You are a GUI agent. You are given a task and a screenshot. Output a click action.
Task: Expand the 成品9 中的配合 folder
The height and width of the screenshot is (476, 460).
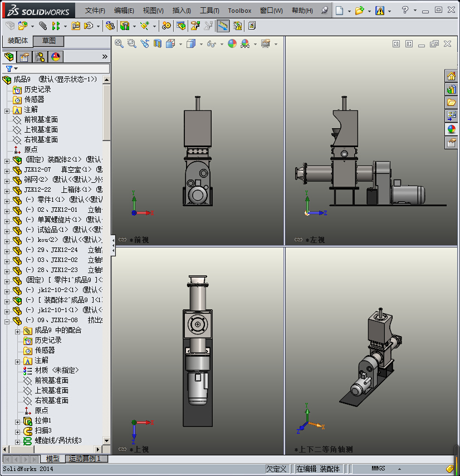17,332
